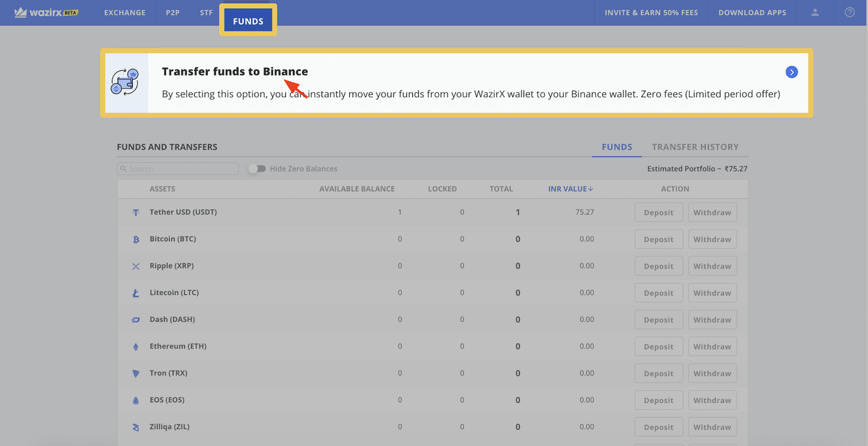Click the Tether USD (USDT) asset name
868x446 pixels.
183,212
